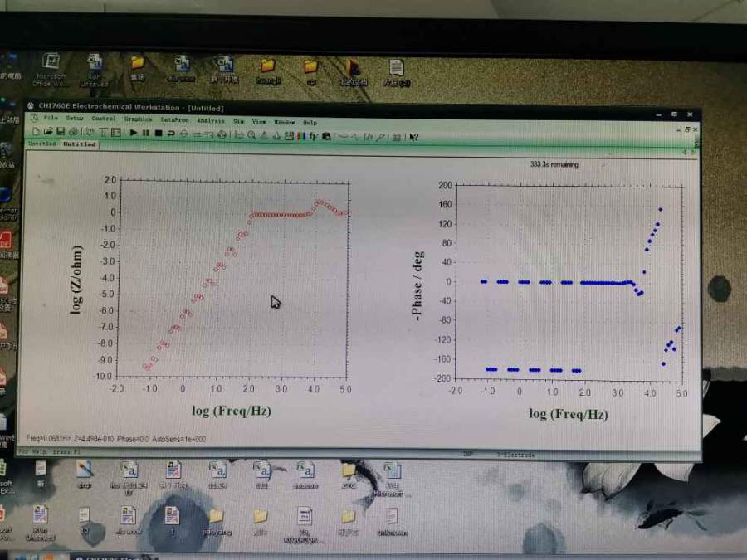Select the text document icon at top right desktop
The height and width of the screenshot is (560, 747).
tap(397, 73)
